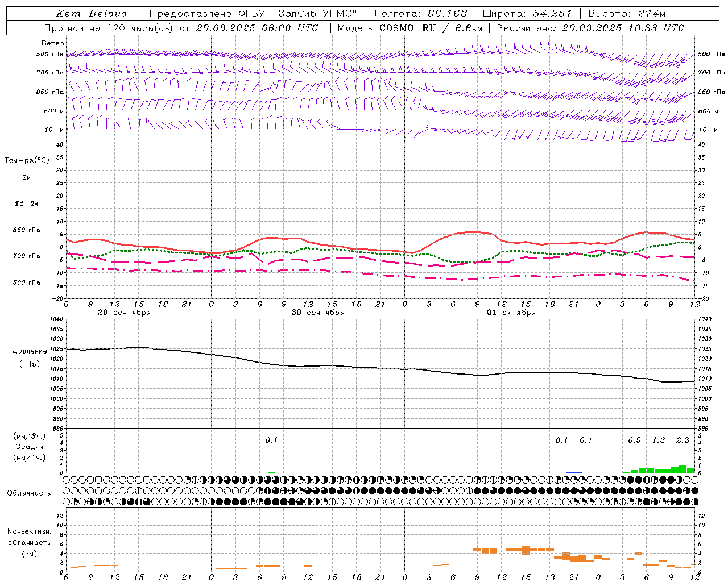Click the 30 сентября date label
Viewport: 728px width, 582px height.
pyautogui.click(x=318, y=313)
